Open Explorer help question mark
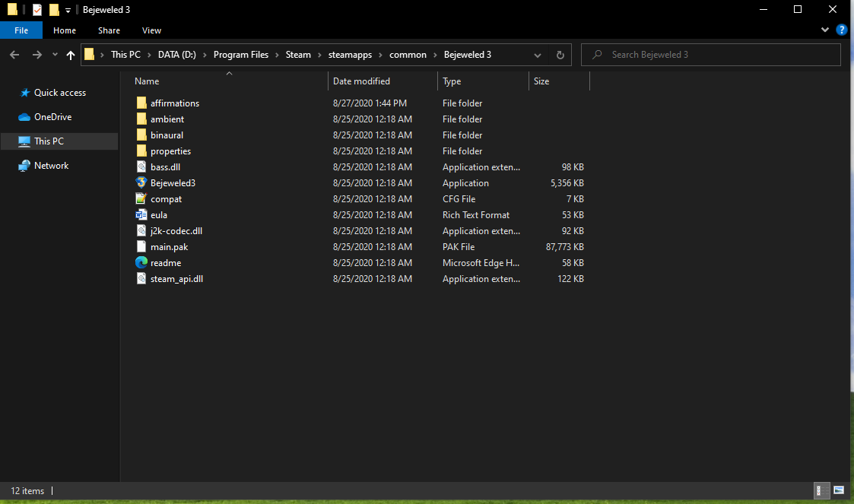This screenshot has width=854, height=504. click(842, 30)
